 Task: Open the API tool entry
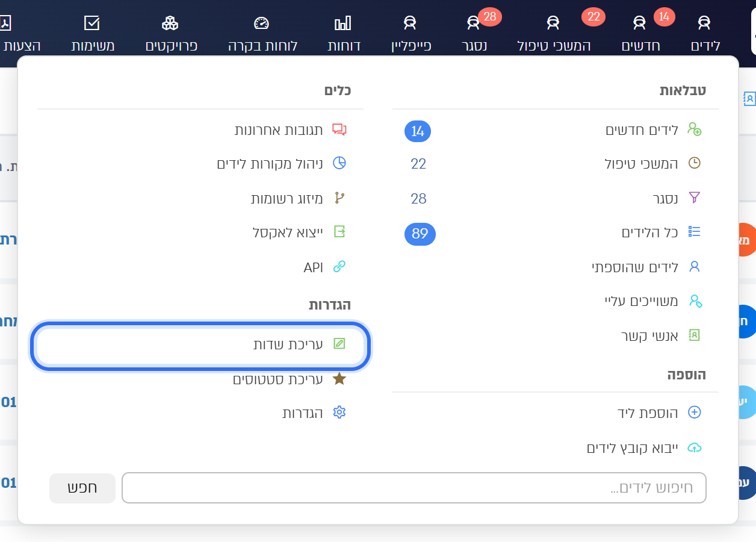[x=314, y=267]
